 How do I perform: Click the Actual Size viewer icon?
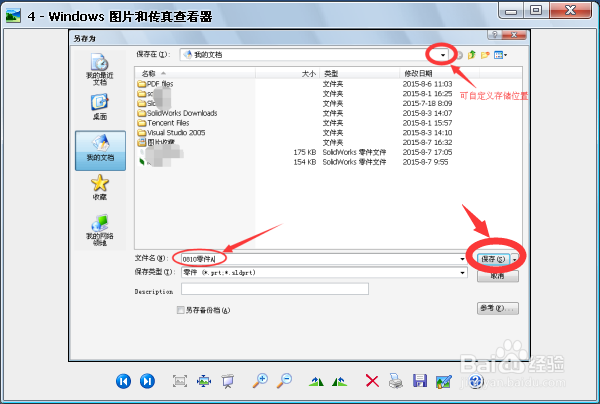[x=204, y=381]
